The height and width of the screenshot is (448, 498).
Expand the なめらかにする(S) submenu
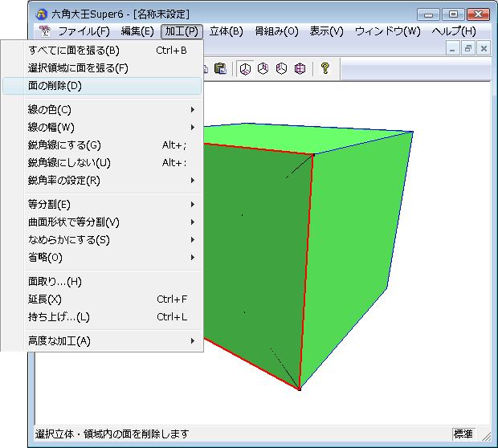tap(102, 240)
